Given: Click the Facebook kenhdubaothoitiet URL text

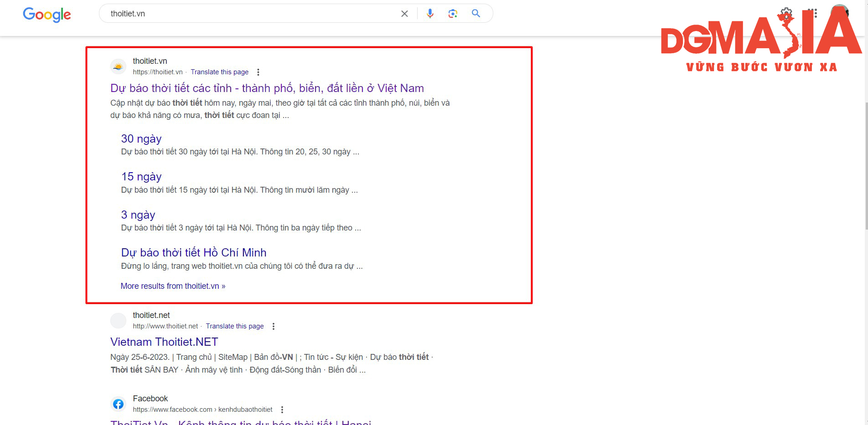Looking at the screenshot, I should pyautogui.click(x=203, y=410).
